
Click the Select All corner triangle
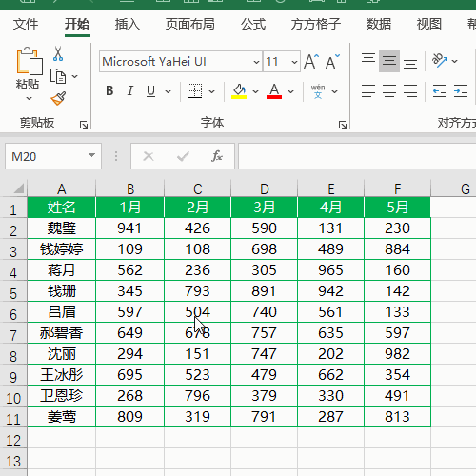pos(19,188)
